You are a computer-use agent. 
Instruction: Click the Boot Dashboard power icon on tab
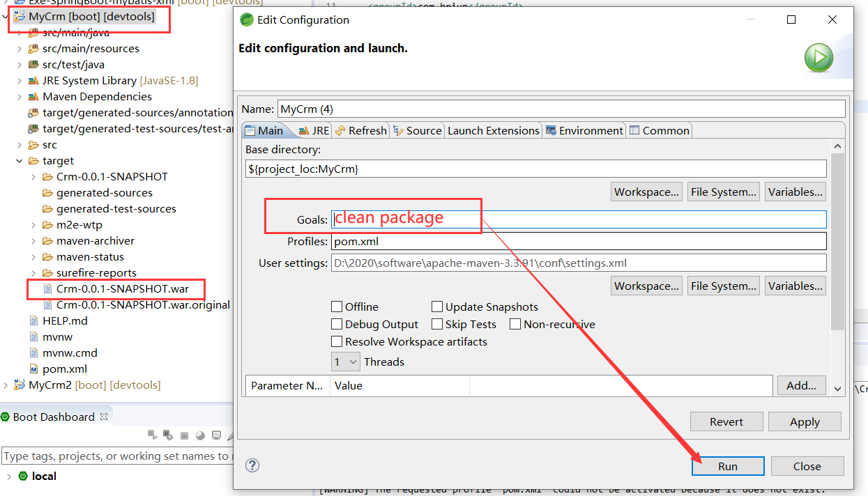6,417
